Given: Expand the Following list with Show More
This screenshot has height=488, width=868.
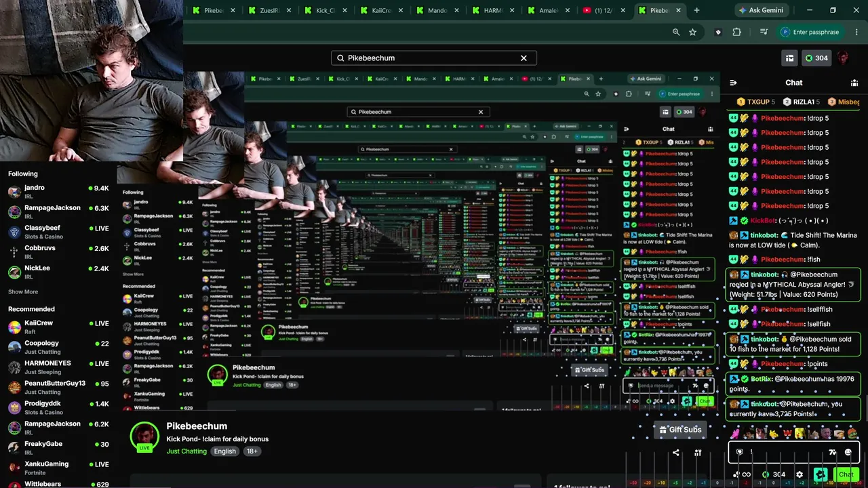Looking at the screenshot, I should click(x=23, y=292).
